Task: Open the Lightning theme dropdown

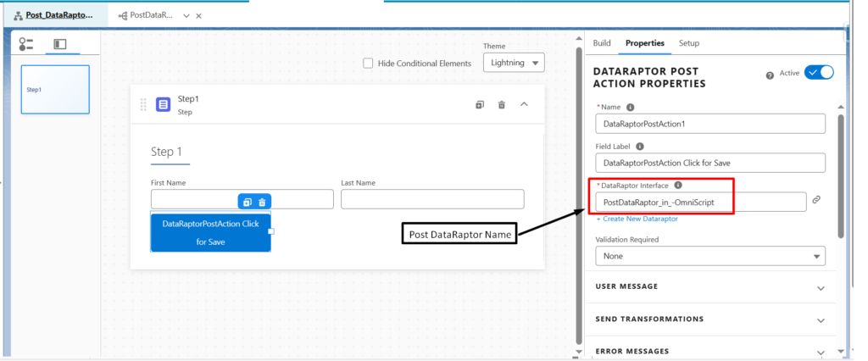Action: (x=514, y=63)
